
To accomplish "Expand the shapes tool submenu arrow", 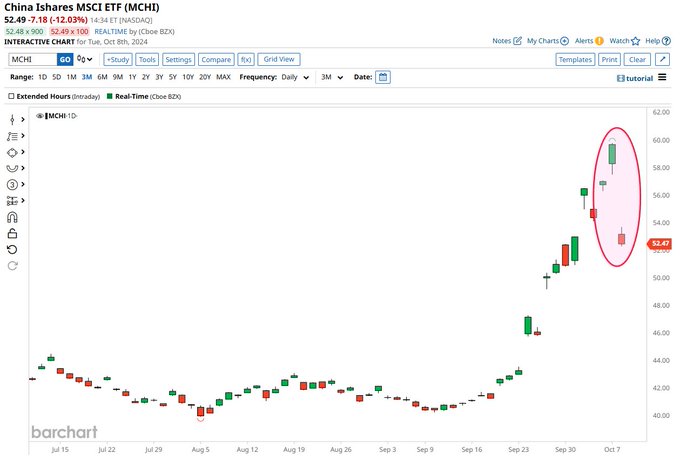I will pyautogui.click(x=23, y=152).
